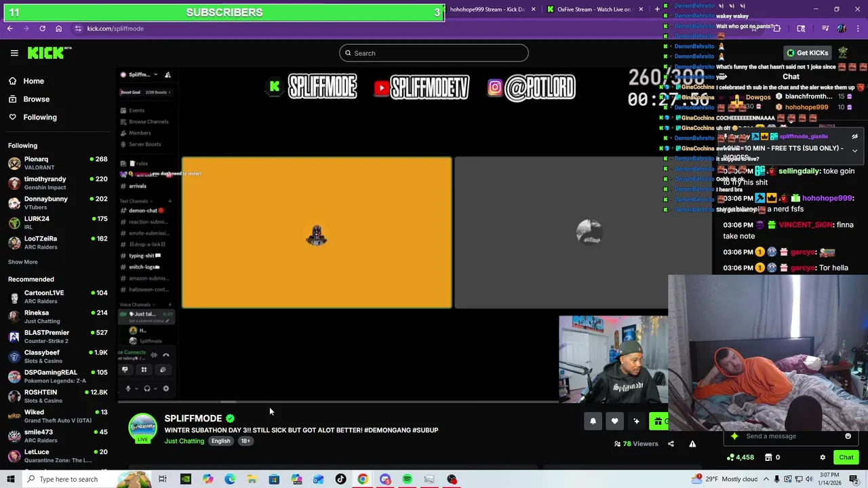Open BLASTPremier Counter-Strike 2 channel
Viewport: 868px width, 488px height.
tap(58, 337)
